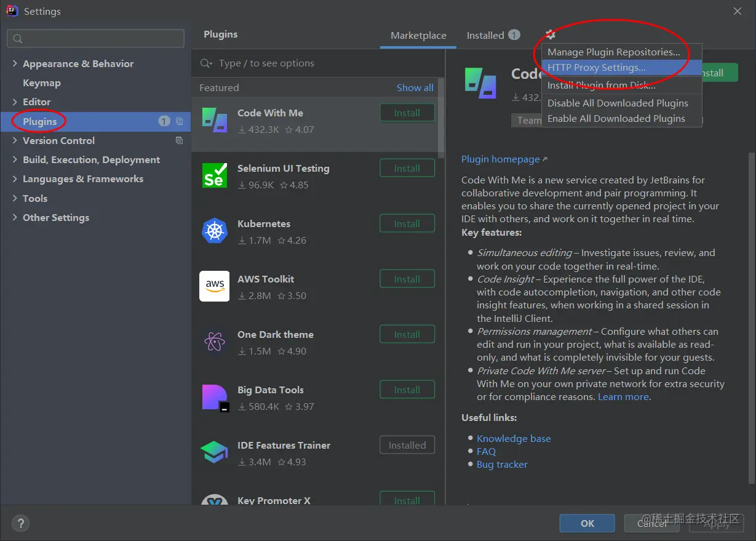Click the copy icon beside Version Control
The width and height of the screenshot is (756, 541).
tap(179, 140)
